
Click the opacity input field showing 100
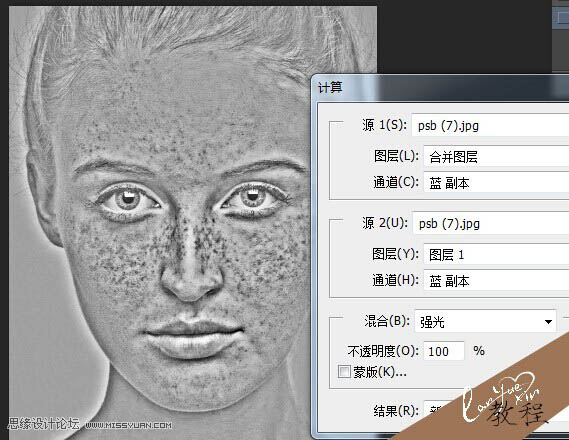point(444,351)
